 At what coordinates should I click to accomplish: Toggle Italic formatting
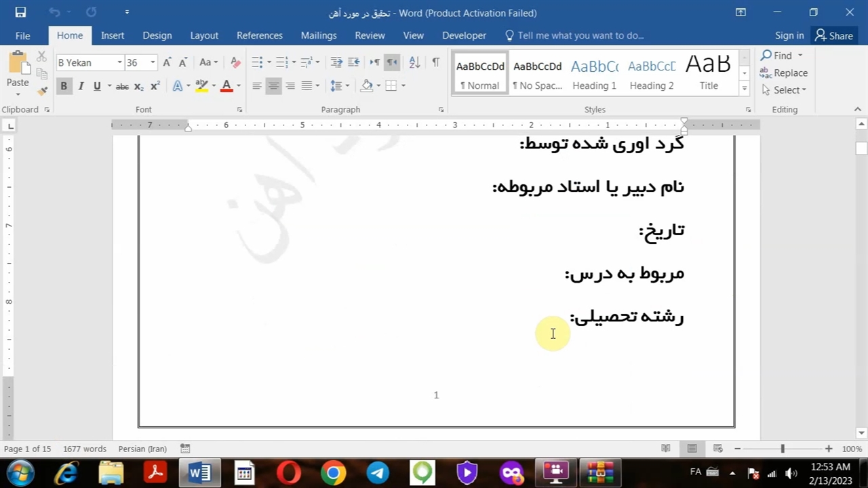point(81,86)
